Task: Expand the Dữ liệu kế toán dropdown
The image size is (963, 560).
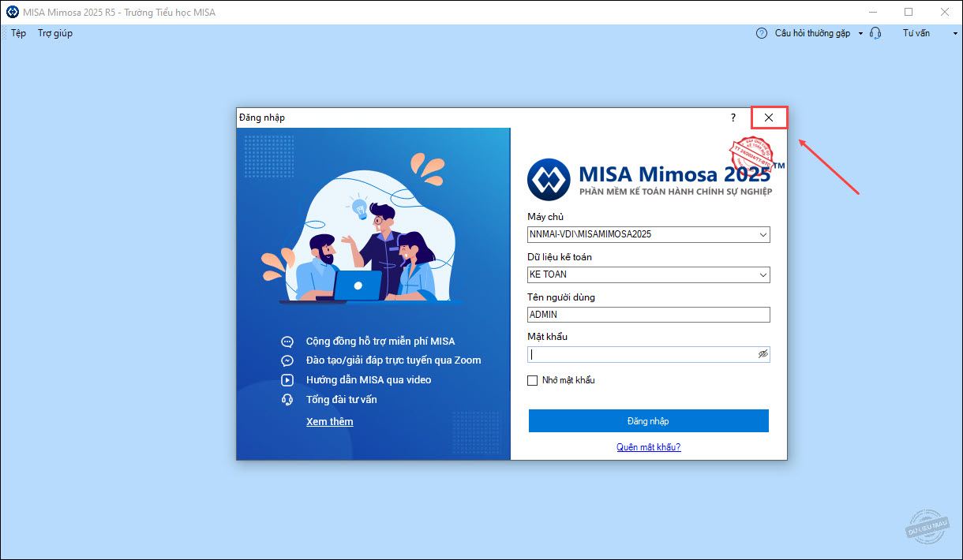Action: pos(763,274)
